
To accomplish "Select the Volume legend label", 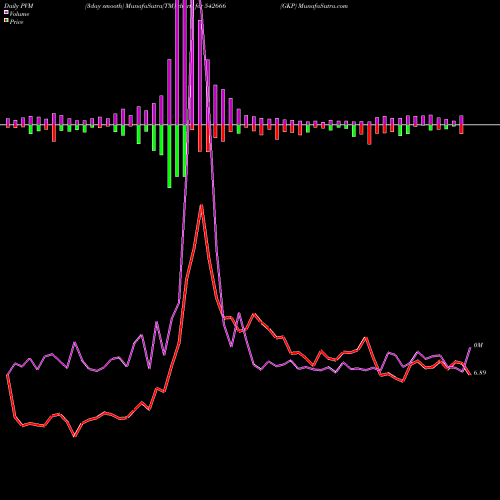I will pos(19,14).
